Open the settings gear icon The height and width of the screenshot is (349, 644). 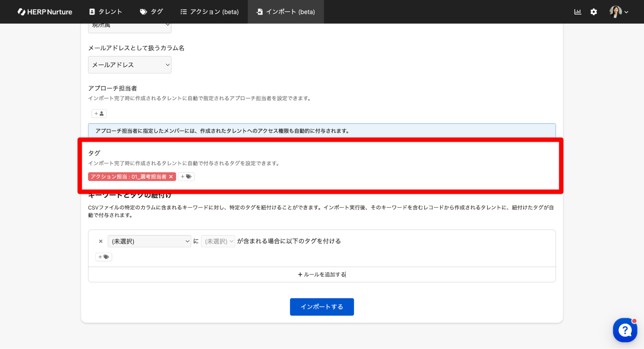(x=593, y=12)
